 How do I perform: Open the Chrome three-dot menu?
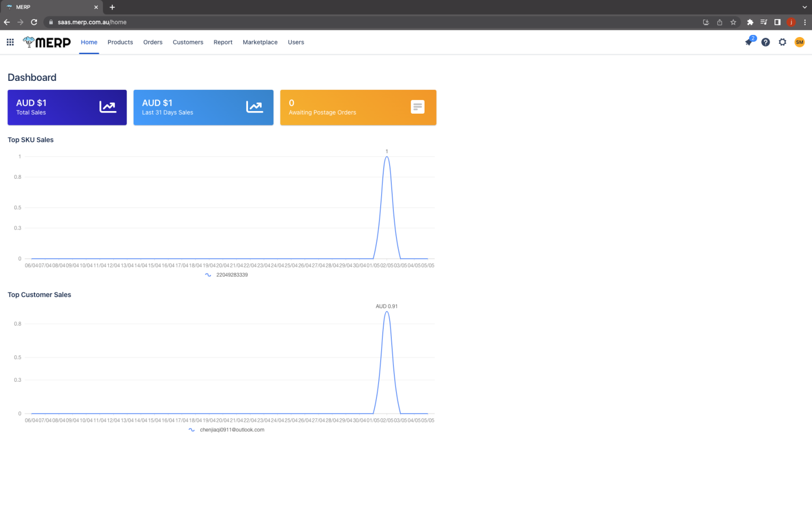(805, 22)
